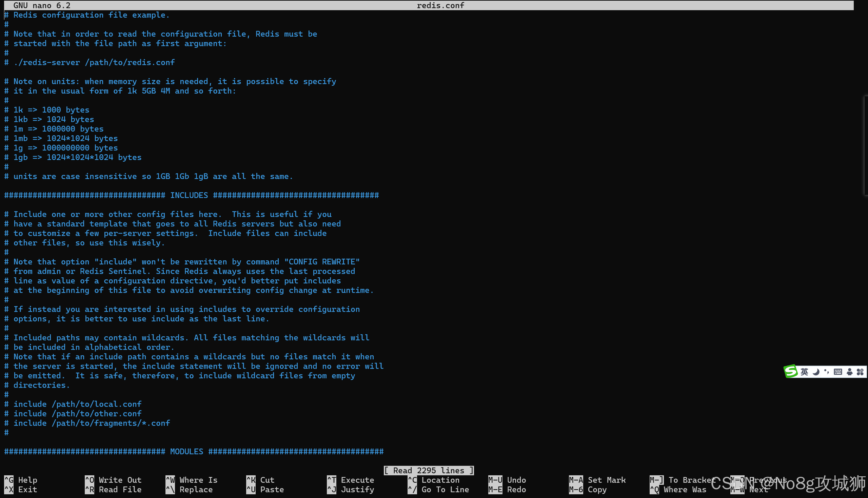Toggle the half-width moon icon in IME bar

click(x=816, y=372)
